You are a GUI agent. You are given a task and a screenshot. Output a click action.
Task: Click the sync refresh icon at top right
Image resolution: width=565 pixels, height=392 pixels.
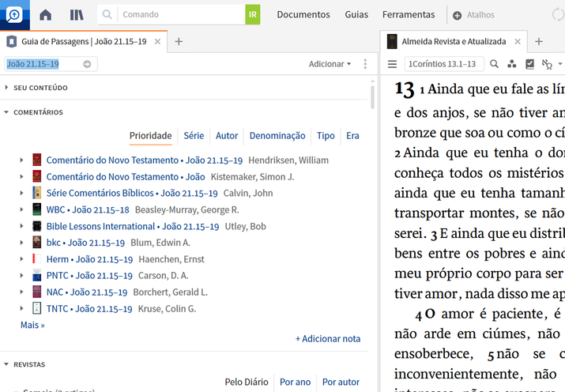(558, 15)
